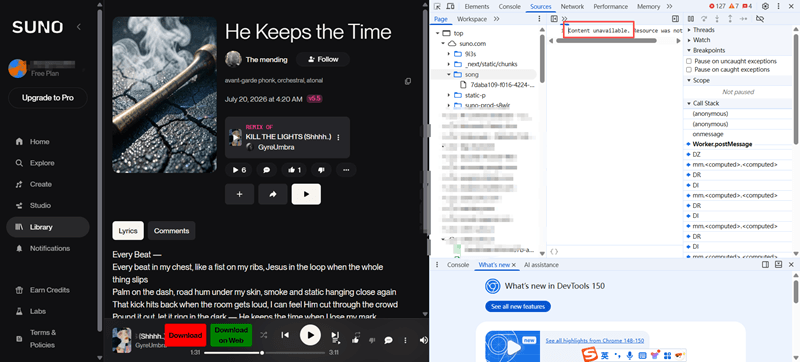Click the 127 errors counter in DevTools
The width and height of the screenshot is (800, 362).
click(717, 7)
